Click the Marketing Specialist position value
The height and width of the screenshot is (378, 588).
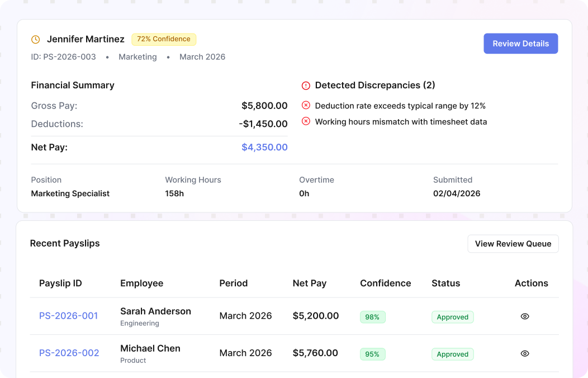point(70,193)
